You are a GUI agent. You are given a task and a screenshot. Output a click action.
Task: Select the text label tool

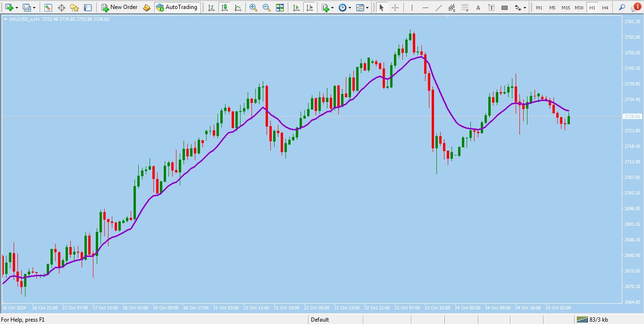point(491,8)
